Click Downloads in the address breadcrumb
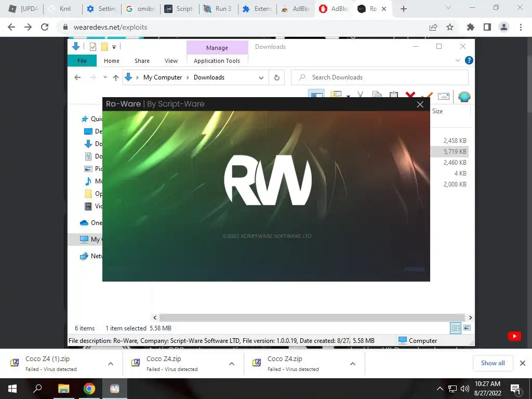The image size is (532, 399). point(209,77)
